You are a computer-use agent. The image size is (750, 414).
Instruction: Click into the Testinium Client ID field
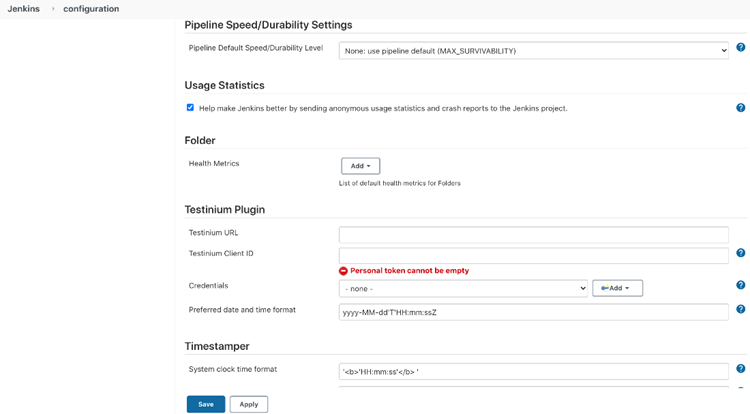[x=534, y=256]
